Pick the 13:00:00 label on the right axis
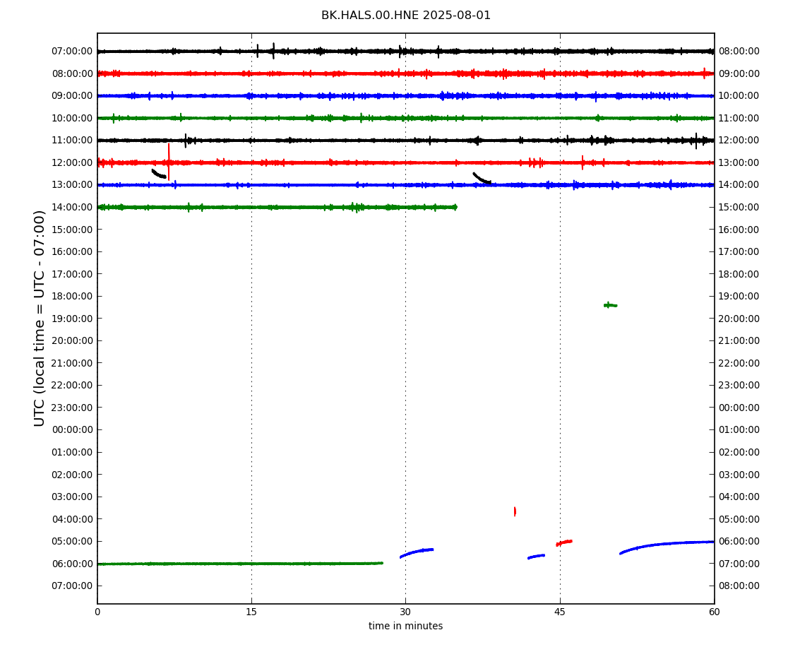The width and height of the screenshot is (812, 671). click(739, 162)
